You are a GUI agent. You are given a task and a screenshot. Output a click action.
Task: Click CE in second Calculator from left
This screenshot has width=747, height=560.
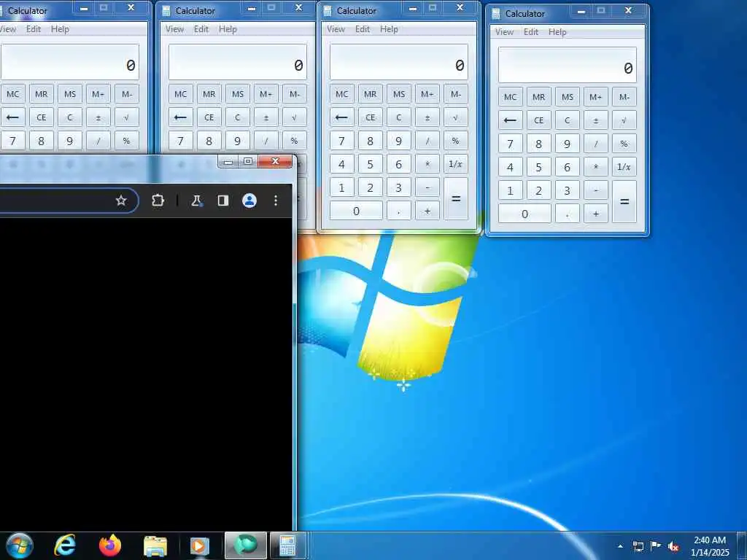[x=209, y=117]
